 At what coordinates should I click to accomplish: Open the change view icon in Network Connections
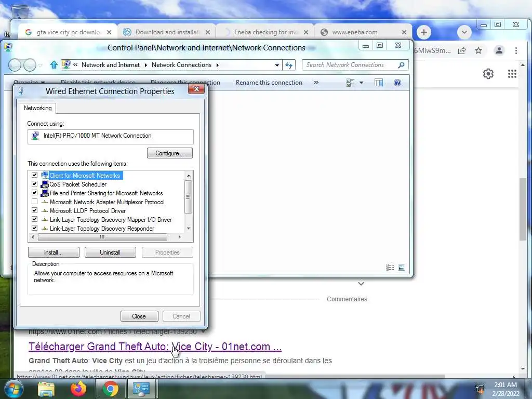pyautogui.click(x=350, y=83)
